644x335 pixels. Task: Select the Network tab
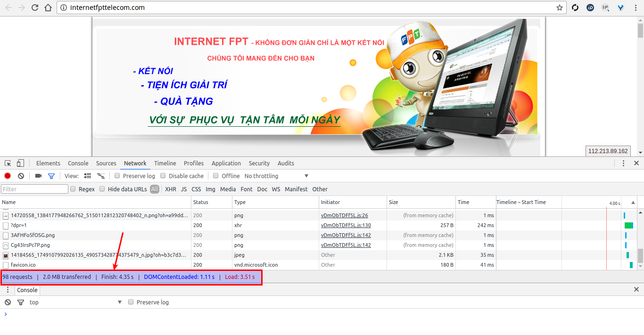coord(135,163)
